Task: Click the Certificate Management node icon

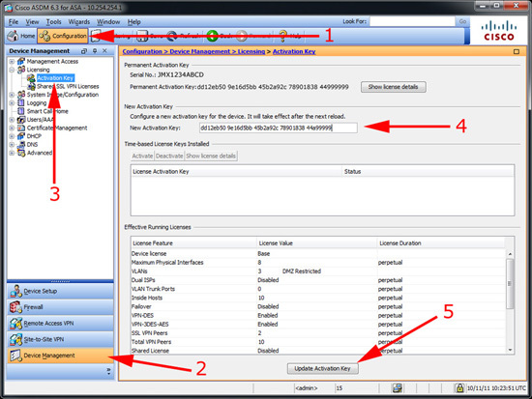Action: click(x=21, y=128)
